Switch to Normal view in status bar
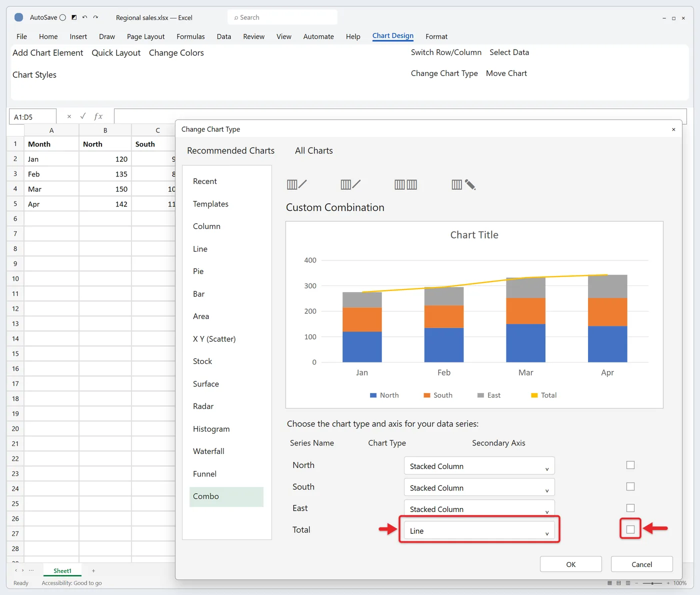 point(609,583)
